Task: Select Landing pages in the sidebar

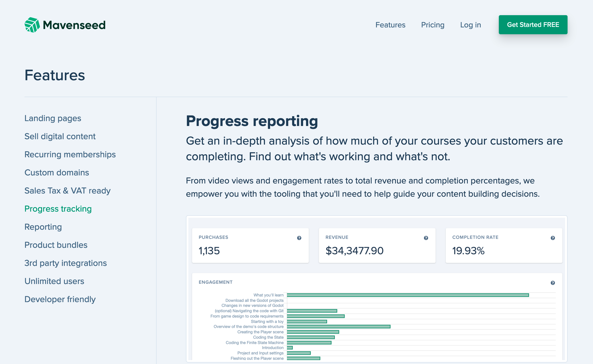Action: click(x=53, y=118)
